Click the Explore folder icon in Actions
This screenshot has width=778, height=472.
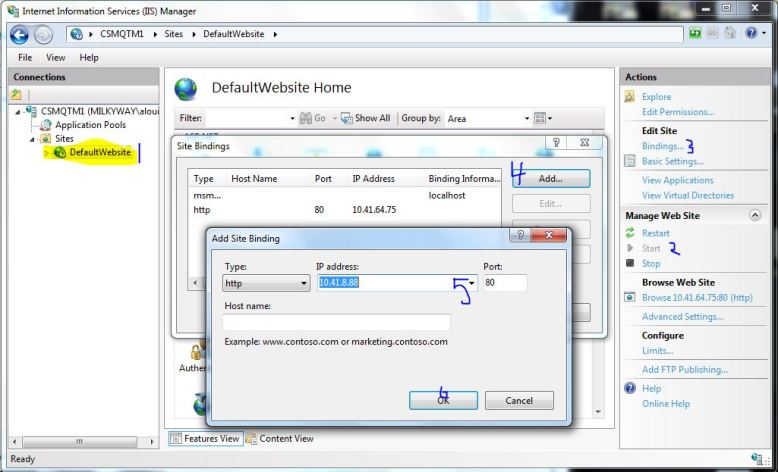pyautogui.click(x=630, y=97)
